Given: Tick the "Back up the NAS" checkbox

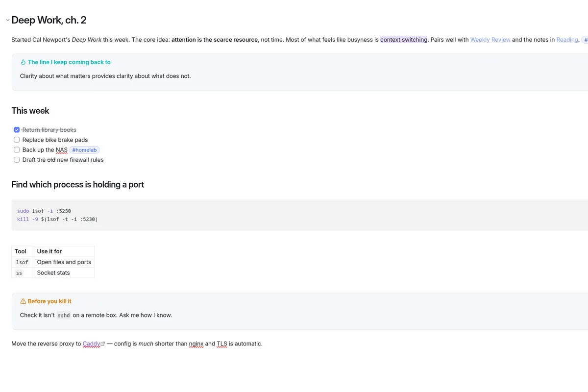Looking at the screenshot, I should click(x=17, y=150).
